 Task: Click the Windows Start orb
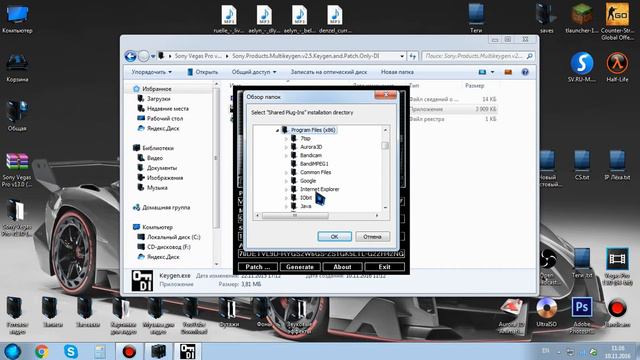12,351
